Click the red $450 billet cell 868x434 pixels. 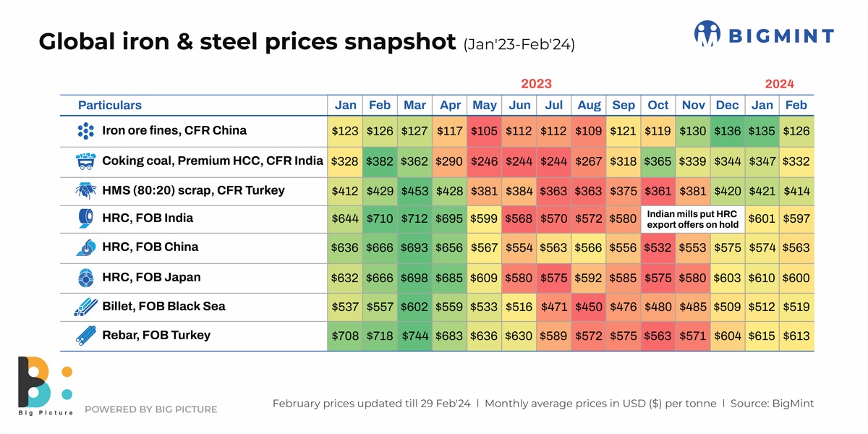589,307
